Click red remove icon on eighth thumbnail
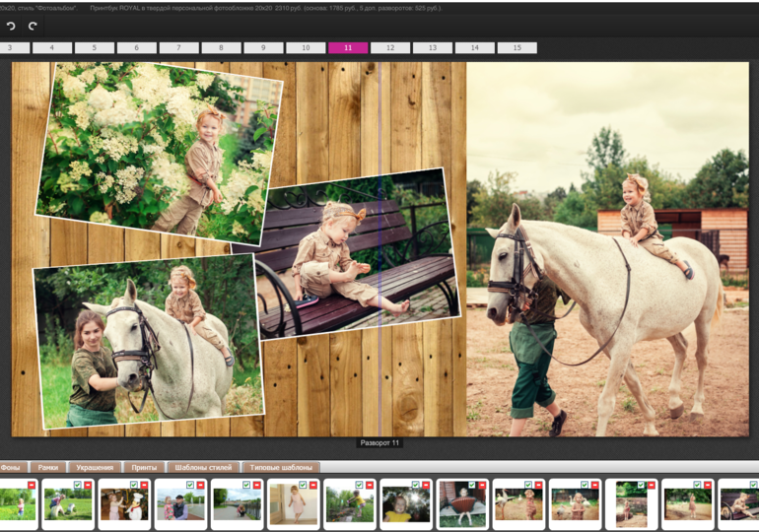759x532 pixels. (x=425, y=485)
